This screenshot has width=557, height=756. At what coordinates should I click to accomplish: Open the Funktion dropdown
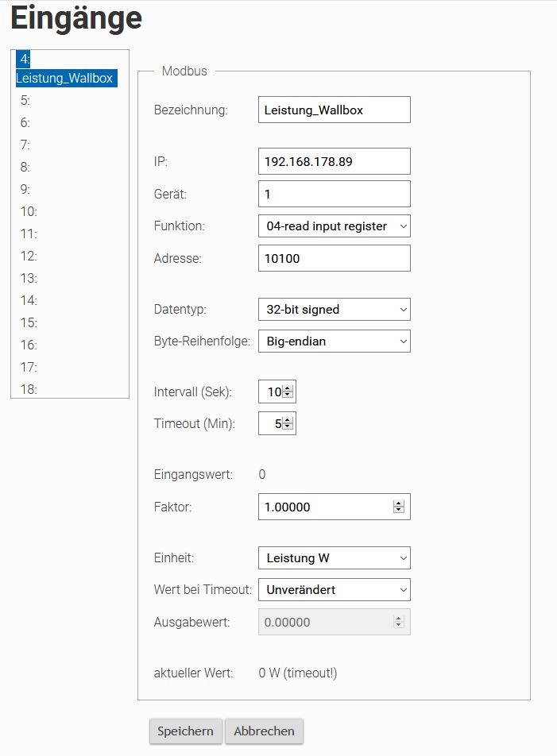click(x=334, y=226)
